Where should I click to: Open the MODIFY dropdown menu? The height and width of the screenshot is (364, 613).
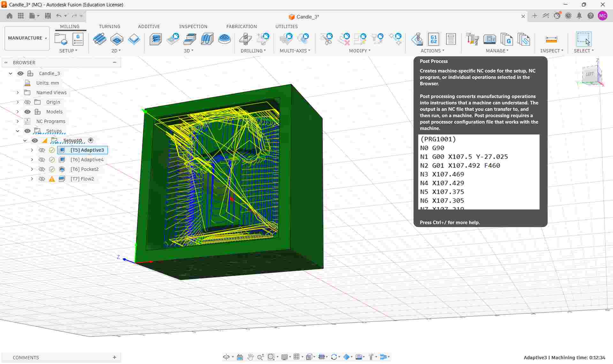point(360,51)
